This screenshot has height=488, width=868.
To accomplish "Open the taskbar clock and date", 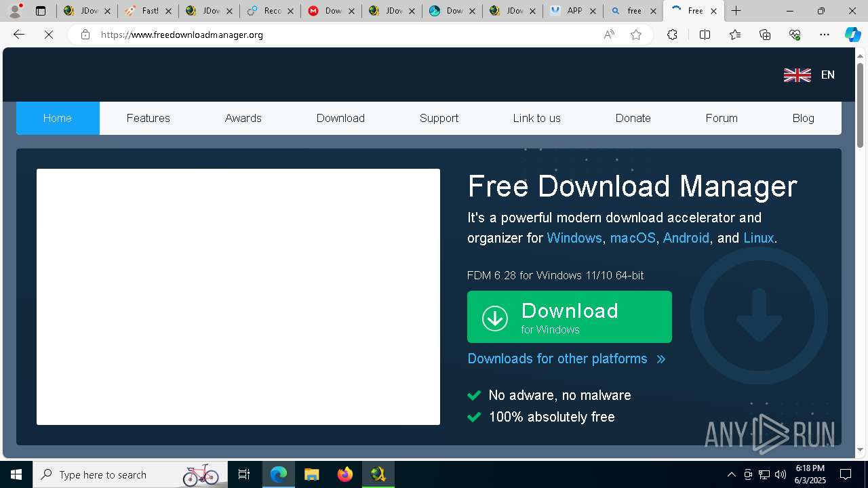I will pyautogui.click(x=810, y=474).
